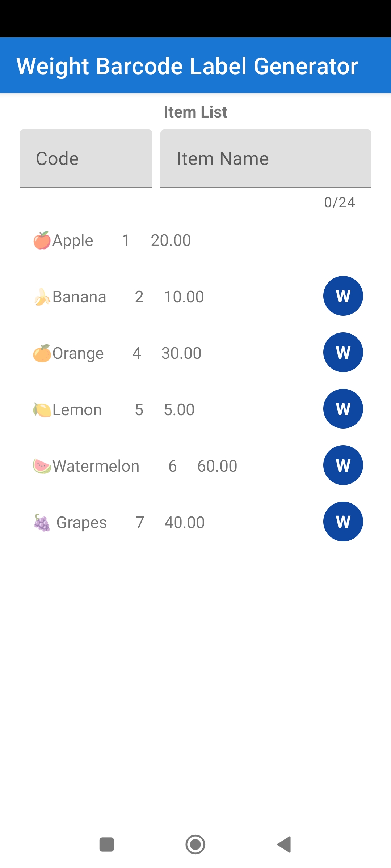This screenshot has height=868, width=391.
Task: Tap the Grapes item name
Action: coord(82,523)
